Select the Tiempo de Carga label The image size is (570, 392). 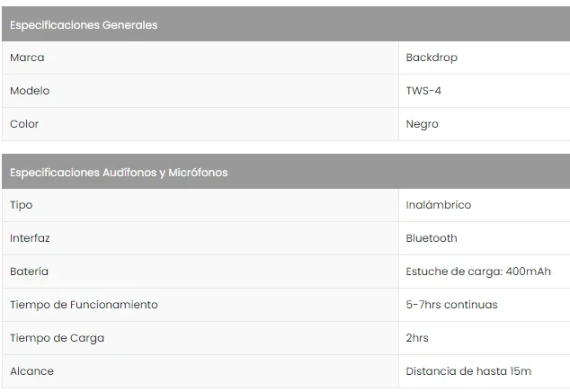pyautogui.click(x=57, y=338)
